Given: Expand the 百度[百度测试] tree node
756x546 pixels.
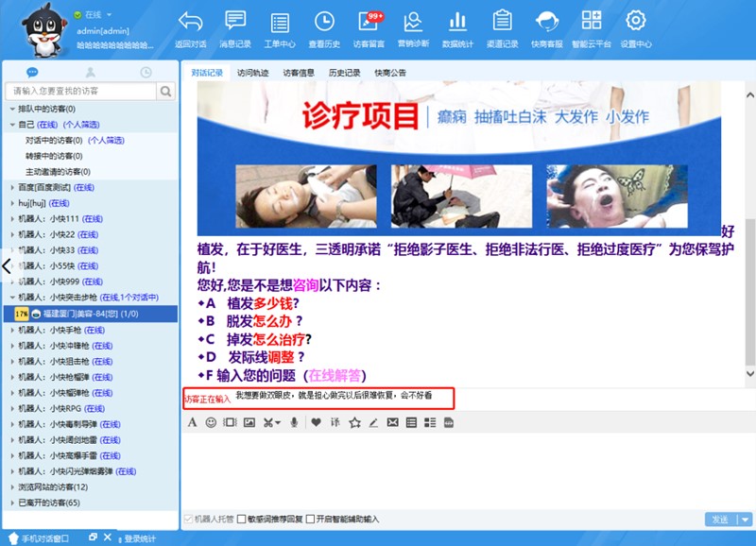Looking at the screenshot, I should [11, 187].
